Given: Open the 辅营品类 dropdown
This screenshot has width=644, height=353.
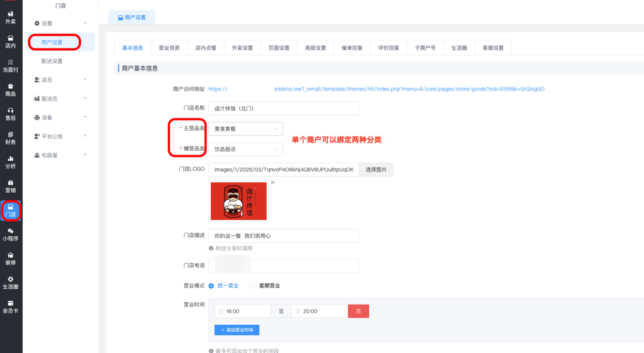Looking at the screenshot, I should pyautogui.click(x=245, y=149).
